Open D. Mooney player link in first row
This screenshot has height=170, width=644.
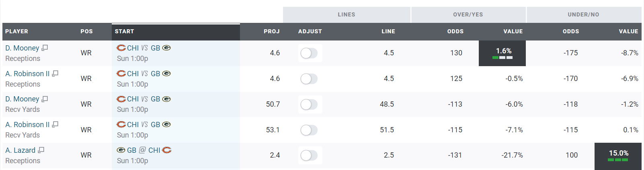(x=22, y=48)
